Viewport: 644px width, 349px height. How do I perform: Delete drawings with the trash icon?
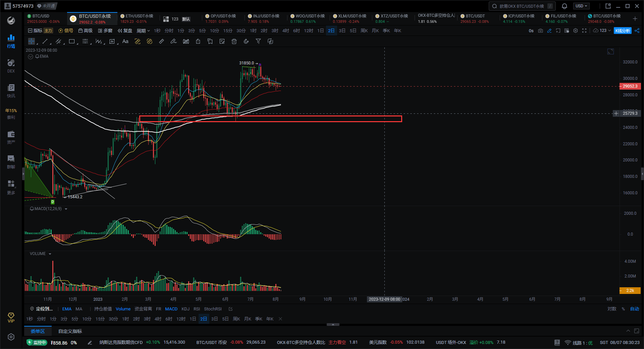coord(234,41)
